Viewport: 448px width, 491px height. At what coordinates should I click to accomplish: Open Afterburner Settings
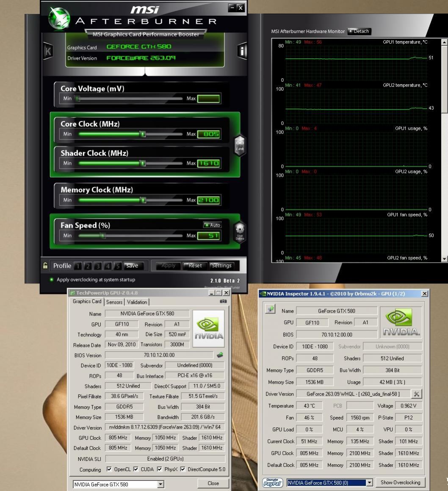[221, 266]
